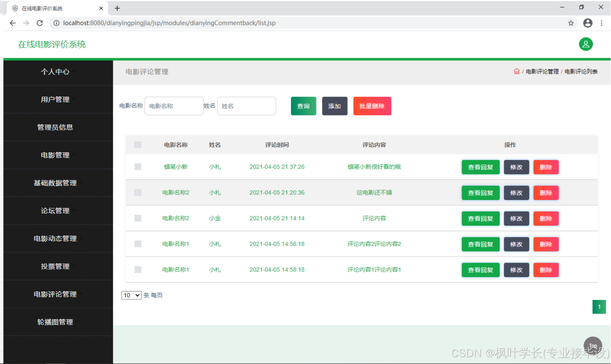View replies for 蜡笔小新很好看的哦 comment
The height and width of the screenshot is (364, 611).
[x=480, y=167]
